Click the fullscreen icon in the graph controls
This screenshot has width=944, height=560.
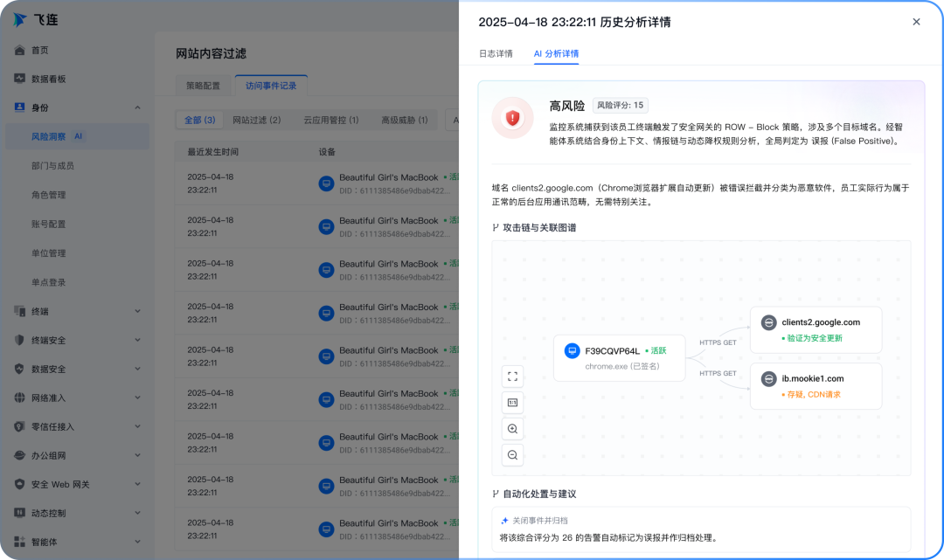tap(512, 377)
